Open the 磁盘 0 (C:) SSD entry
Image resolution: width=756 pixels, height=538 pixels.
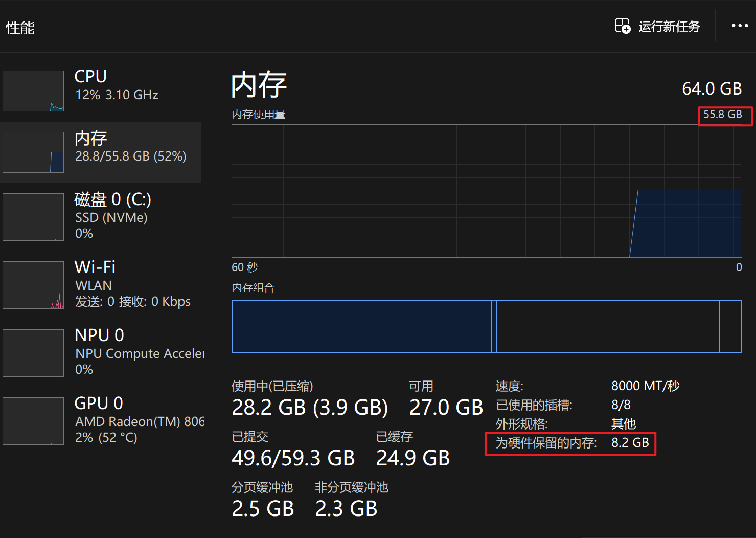[x=101, y=215]
